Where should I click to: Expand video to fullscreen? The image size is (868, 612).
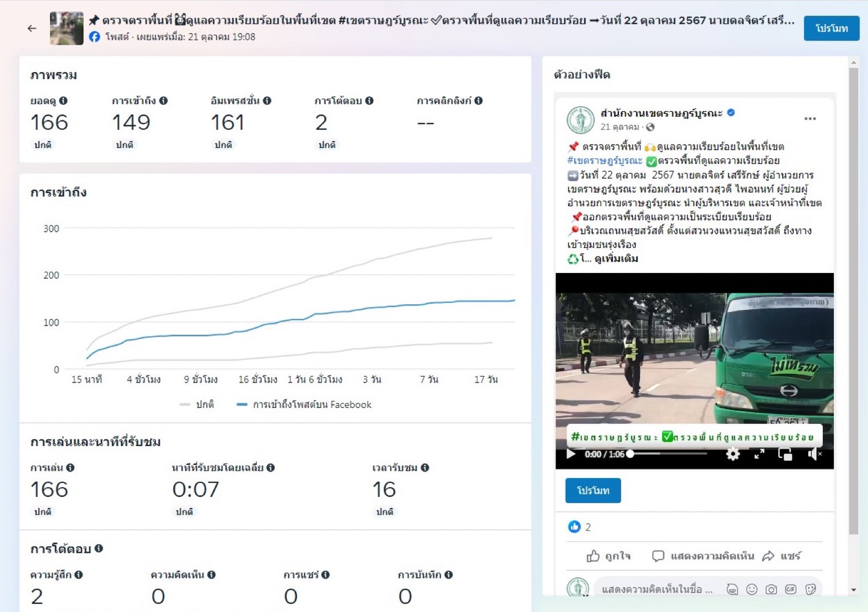pyautogui.click(x=759, y=454)
